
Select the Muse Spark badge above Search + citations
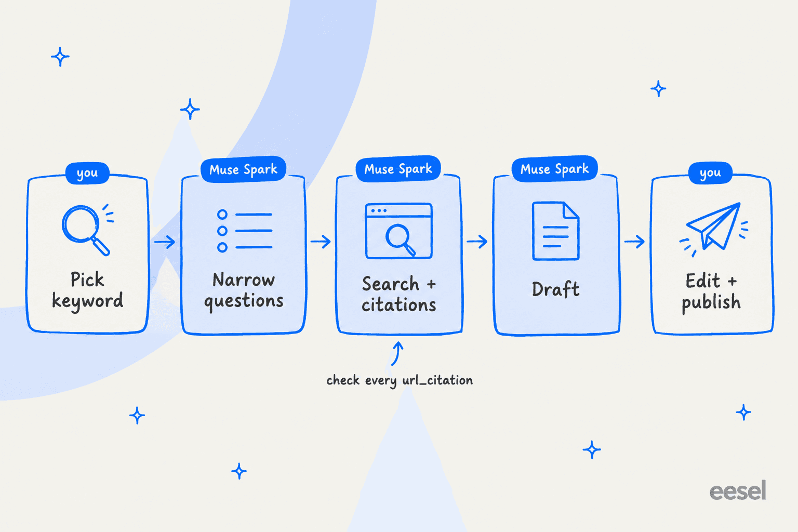coord(398,169)
